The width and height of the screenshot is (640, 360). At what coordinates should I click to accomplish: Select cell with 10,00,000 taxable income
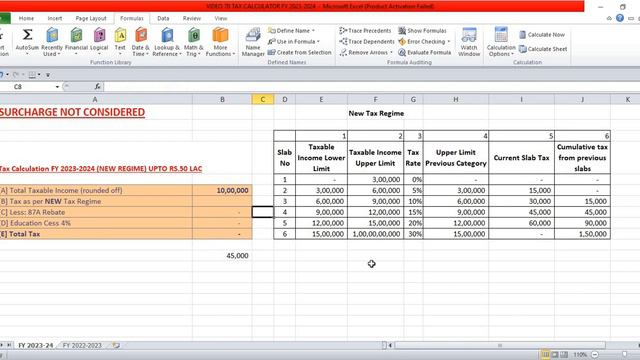pyautogui.click(x=222, y=190)
